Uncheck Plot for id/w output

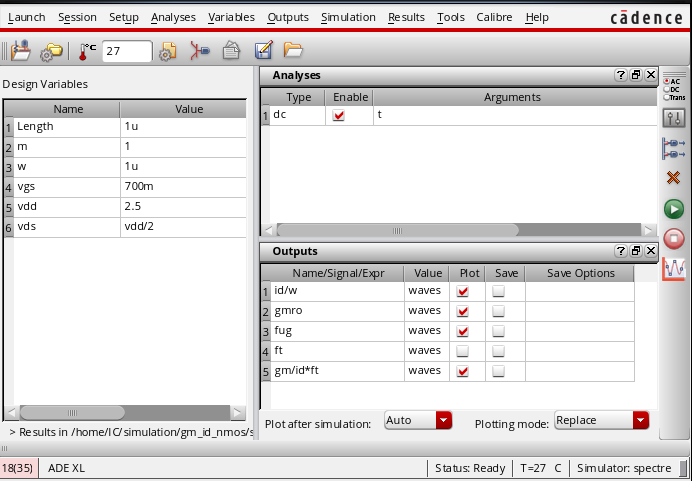(x=463, y=291)
